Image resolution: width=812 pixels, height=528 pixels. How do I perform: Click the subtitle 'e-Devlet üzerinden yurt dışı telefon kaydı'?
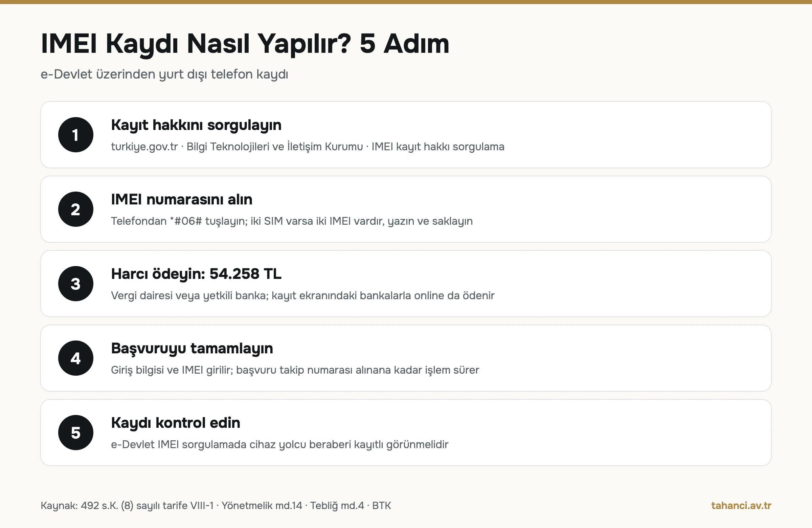164,74
